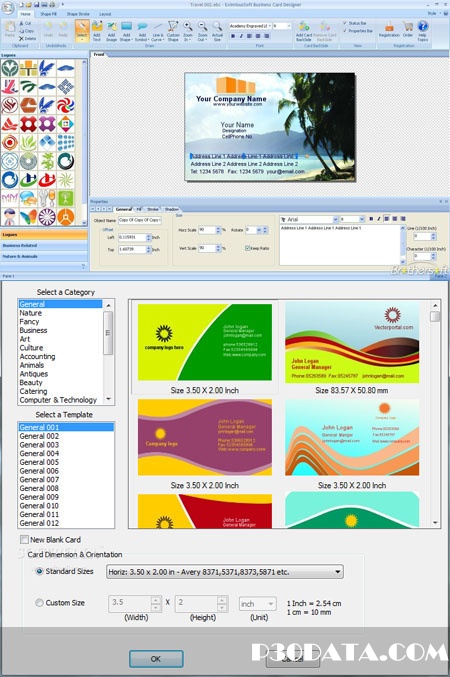Viewport: 450px width, 677px height.
Task: Open the Nature & Animals logos section
Action: tap(43, 256)
